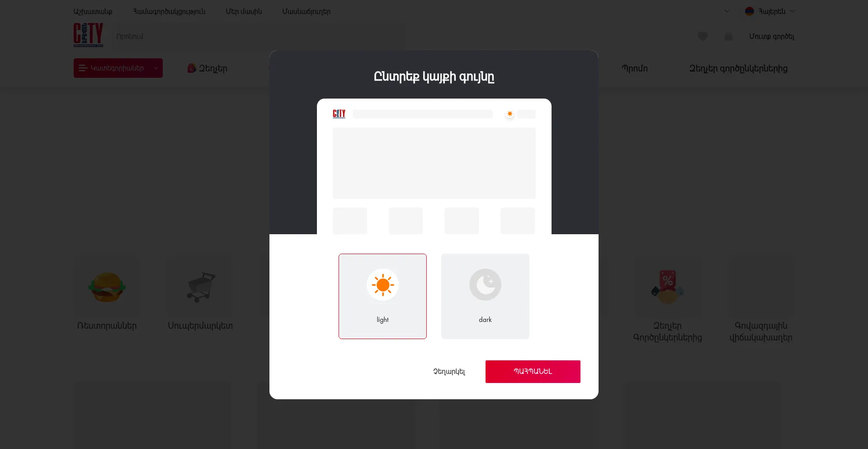Click the red ՊԱՀՊԱՆԵԼ save button
Image resolution: width=868 pixels, height=449 pixels.
coord(533,372)
